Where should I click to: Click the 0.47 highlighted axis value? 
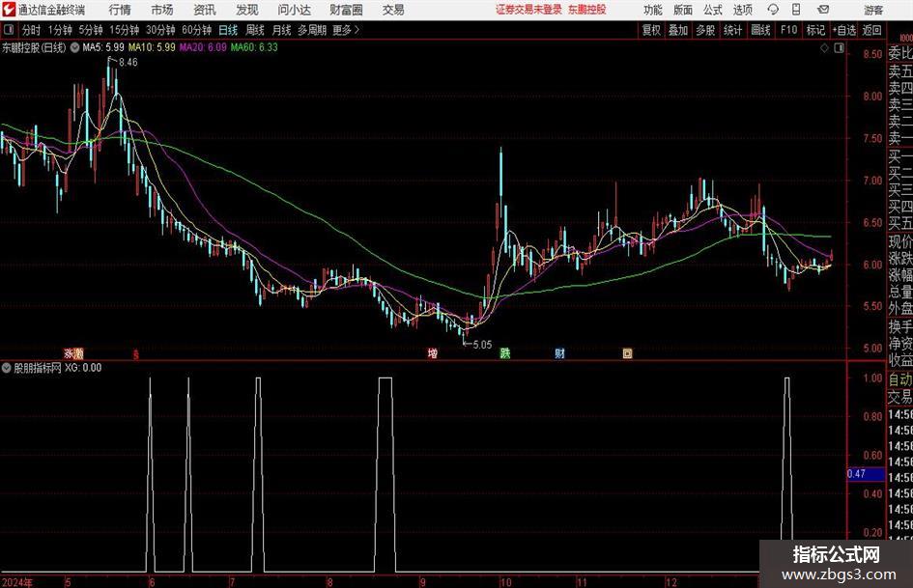click(x=866, y=474)
